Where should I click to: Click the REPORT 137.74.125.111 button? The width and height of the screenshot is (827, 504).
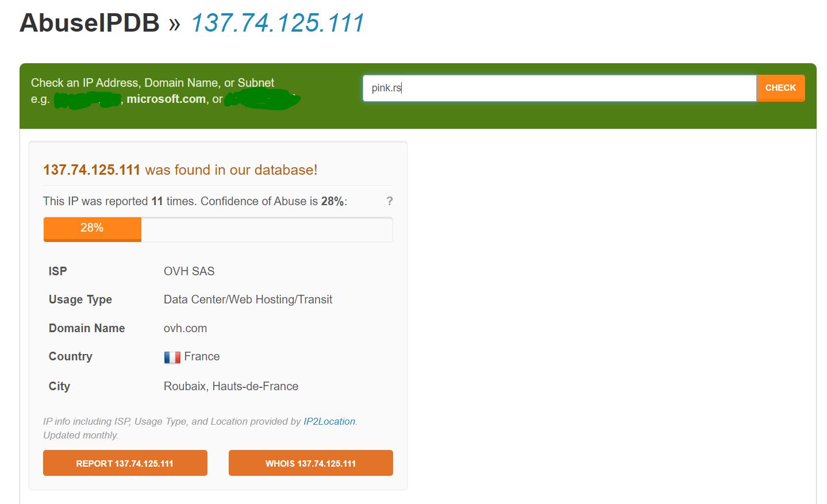click(125, 463)
